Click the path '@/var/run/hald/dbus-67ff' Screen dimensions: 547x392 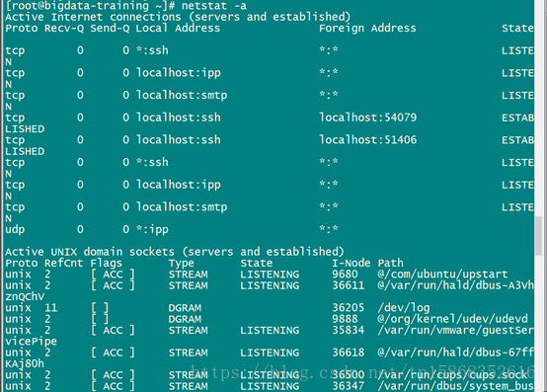[455, 353]
